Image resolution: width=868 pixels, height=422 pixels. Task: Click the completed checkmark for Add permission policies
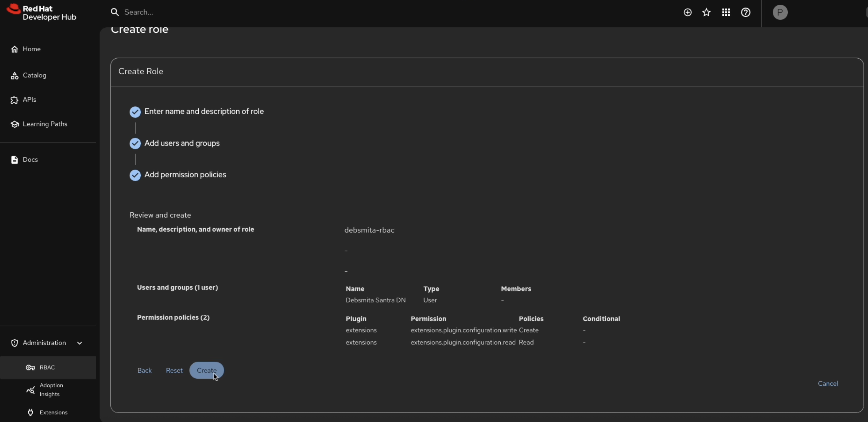[x=135, y=175]
